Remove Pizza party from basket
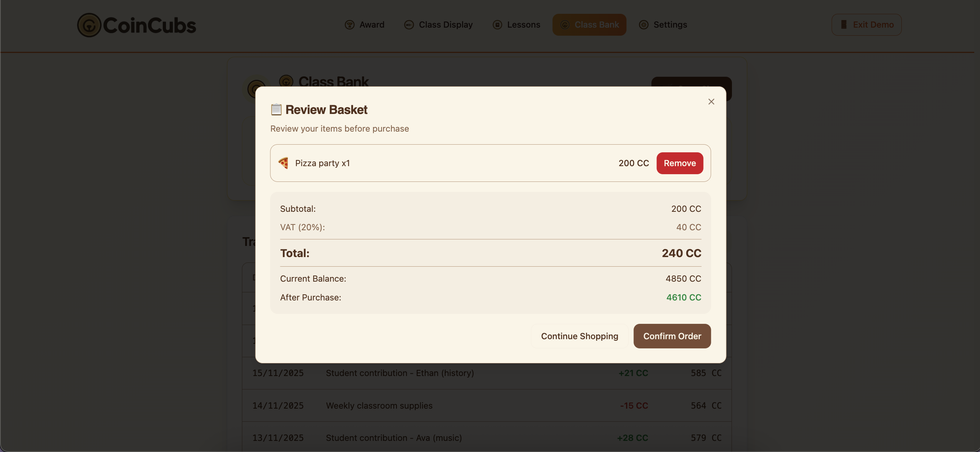 pyautogui.click(x=679, y=163)
